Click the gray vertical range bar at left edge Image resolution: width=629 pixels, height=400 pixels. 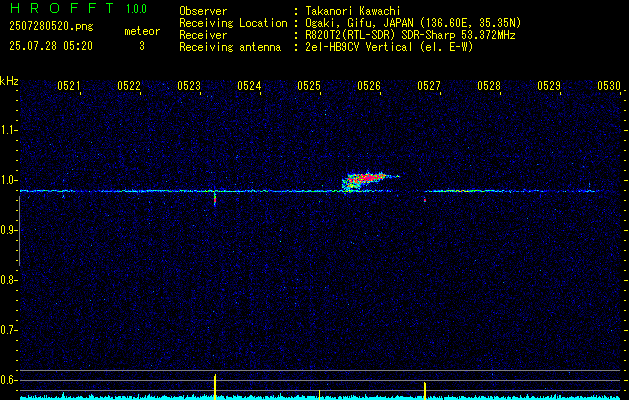(x=19, y=231)
